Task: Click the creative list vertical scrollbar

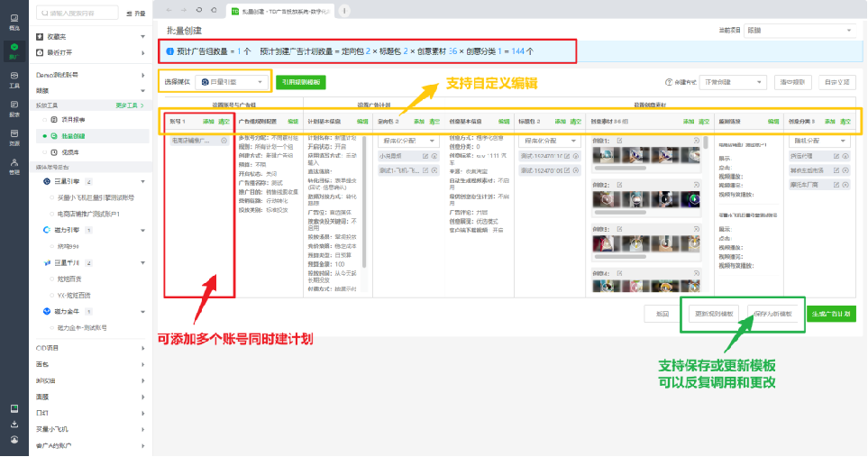Action: pos(707,142)
